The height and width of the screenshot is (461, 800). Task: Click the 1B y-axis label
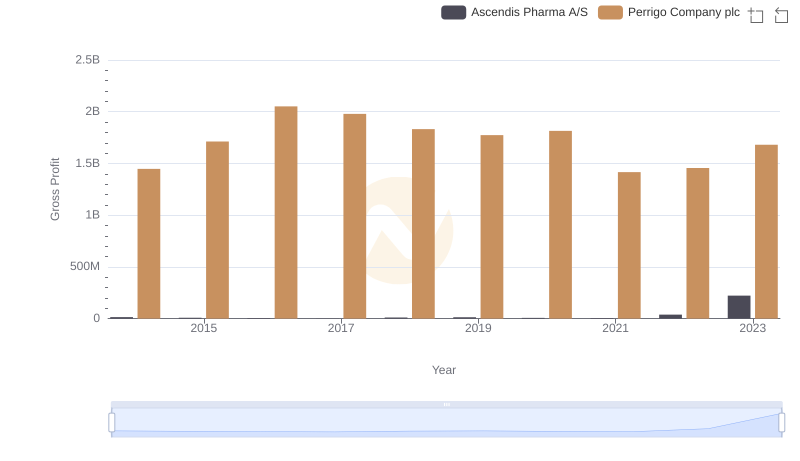[92, 215]
